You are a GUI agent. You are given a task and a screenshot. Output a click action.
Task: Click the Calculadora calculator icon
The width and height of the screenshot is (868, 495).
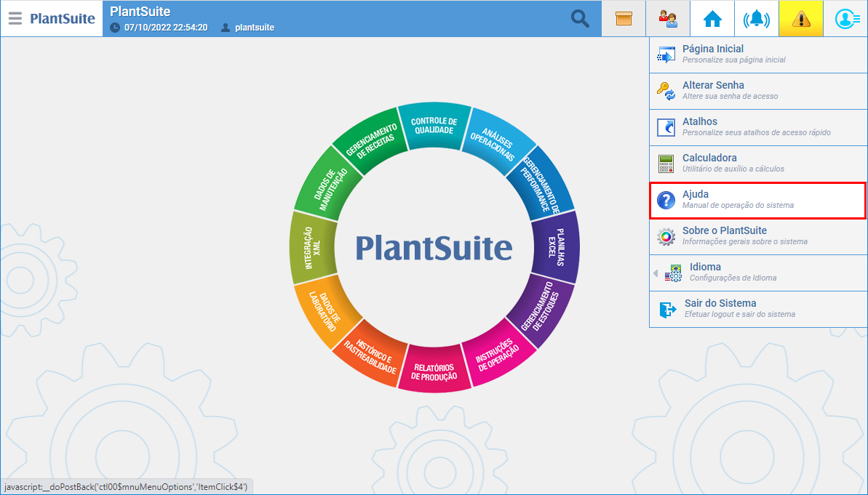tap(666, 164)
